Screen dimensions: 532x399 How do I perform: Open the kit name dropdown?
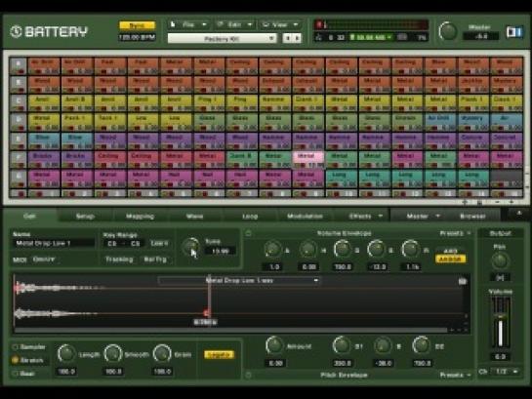[223, 39]
